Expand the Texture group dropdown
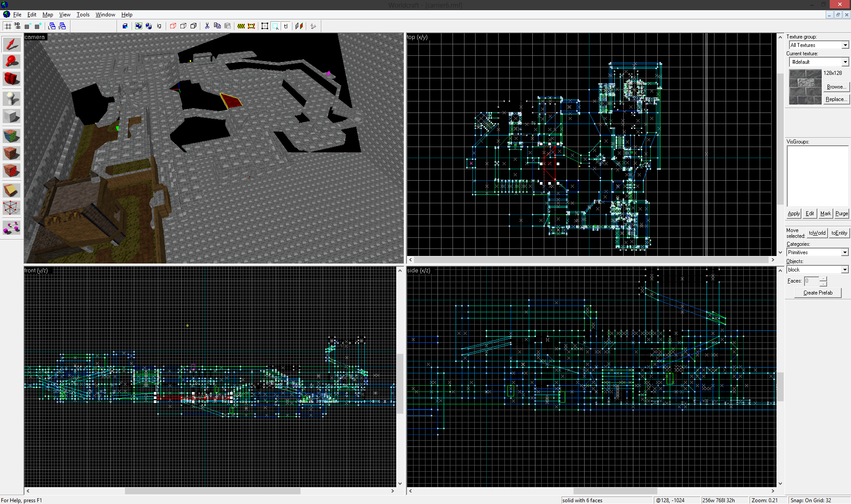851x504 pixels. click(845, 45)
